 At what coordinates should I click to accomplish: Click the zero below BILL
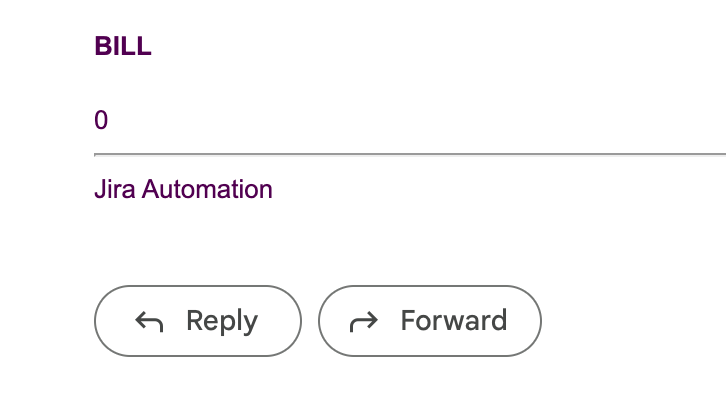click(101, 120)
